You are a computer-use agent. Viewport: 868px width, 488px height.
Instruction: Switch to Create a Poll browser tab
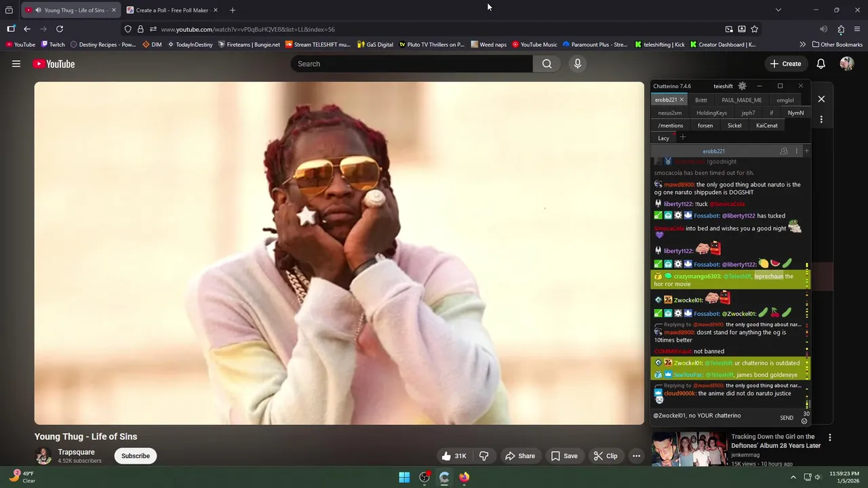coord(172,10)
